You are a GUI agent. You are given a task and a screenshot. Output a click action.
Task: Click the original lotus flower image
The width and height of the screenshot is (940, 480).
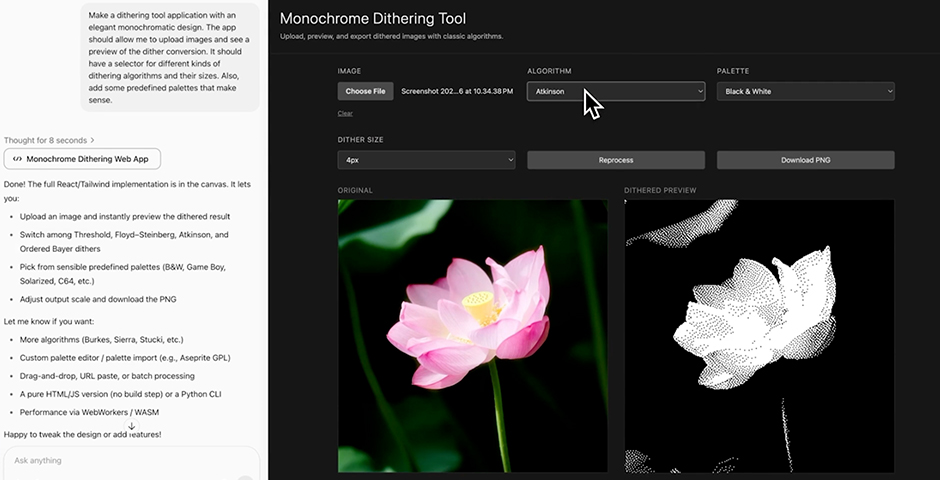tap(472, 335)
